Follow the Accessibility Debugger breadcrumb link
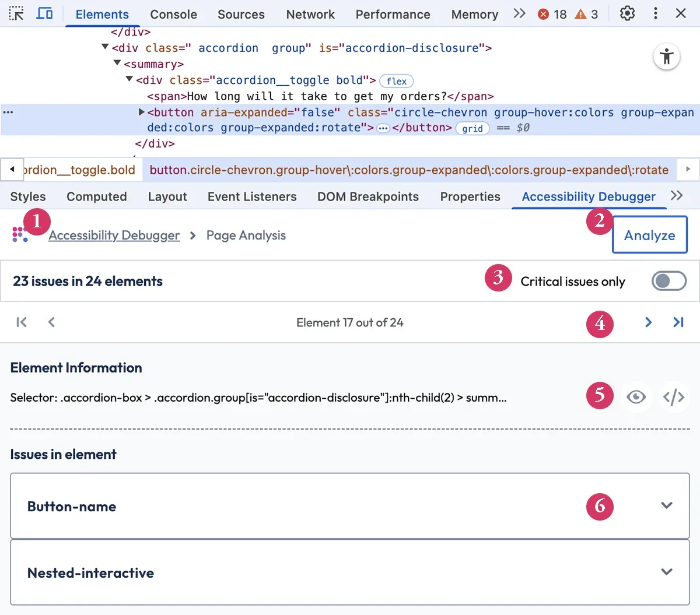The height and width of the screenshot is (615, 700). 114,235
